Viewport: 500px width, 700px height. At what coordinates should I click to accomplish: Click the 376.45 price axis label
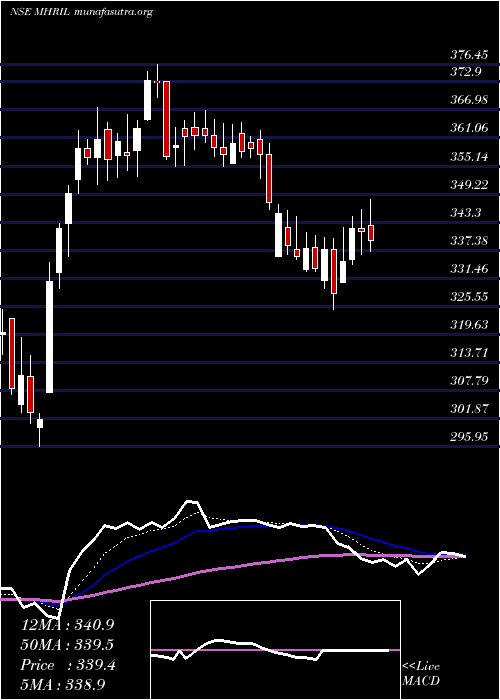pyautogui.click(x=469, y=55)
